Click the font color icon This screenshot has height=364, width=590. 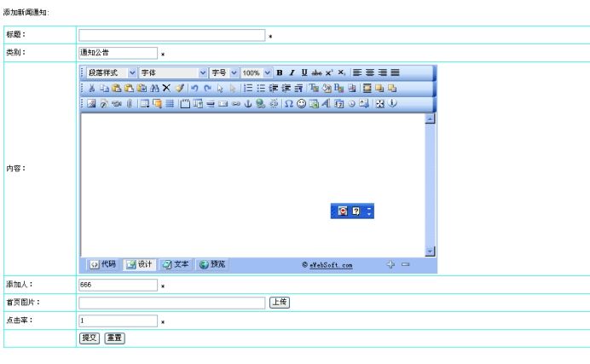coord(314,88)
